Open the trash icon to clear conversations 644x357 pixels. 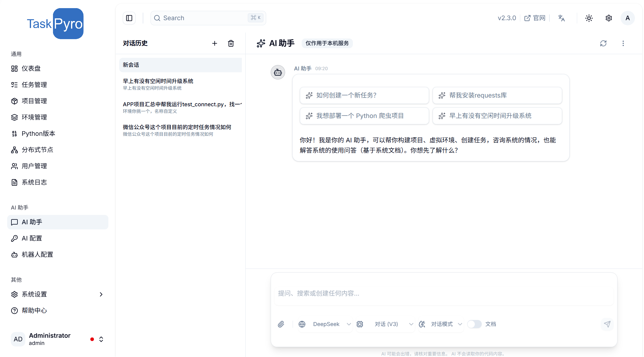(231, 43)
